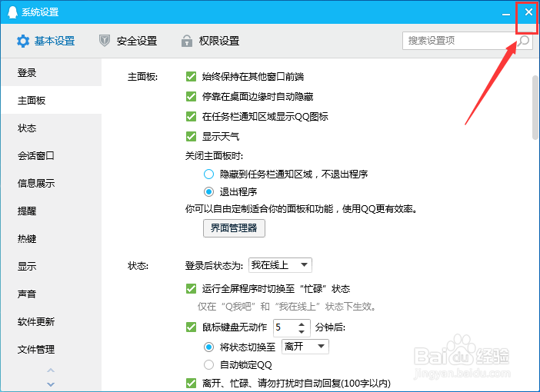Image resolution: width=540 pixels, height=392 pixels.
Task: Click the 搜索设置项 search field
Action: (x=468, y=41)
